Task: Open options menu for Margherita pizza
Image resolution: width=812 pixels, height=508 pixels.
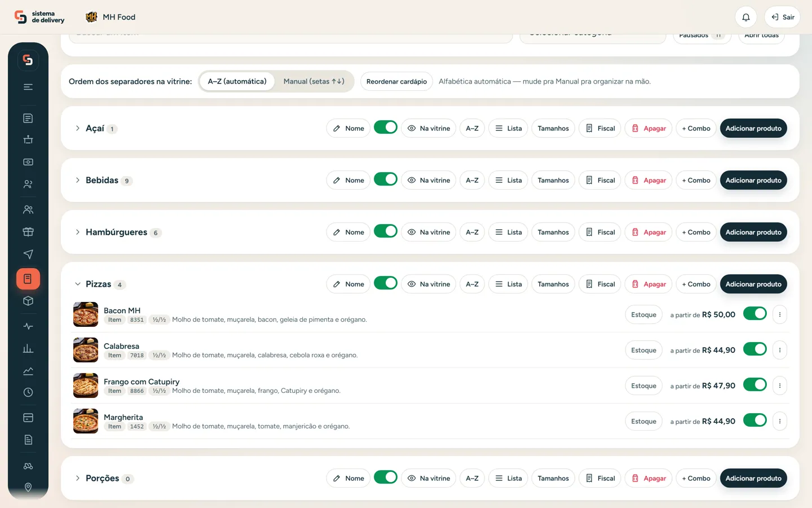Action: pyautogui.click(x=780, y=421)
